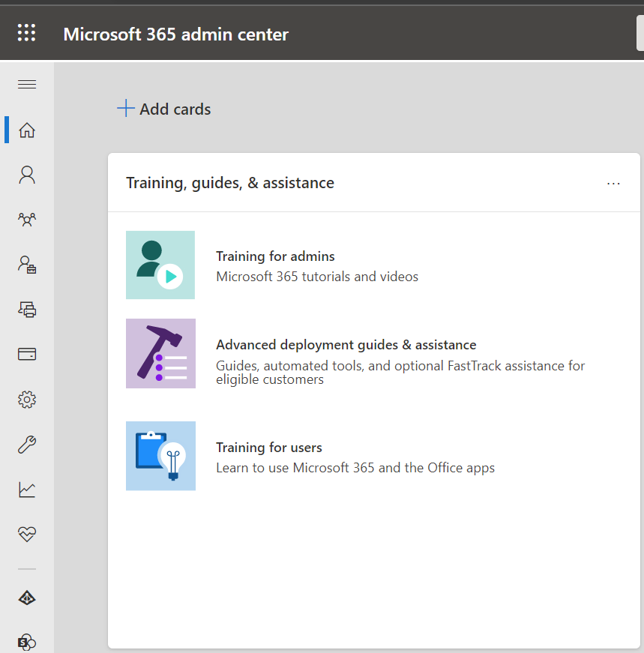Viewport: 644px width, 653px height.
Task: Open the Setup wrench icon
Action: tap(26, 444)
